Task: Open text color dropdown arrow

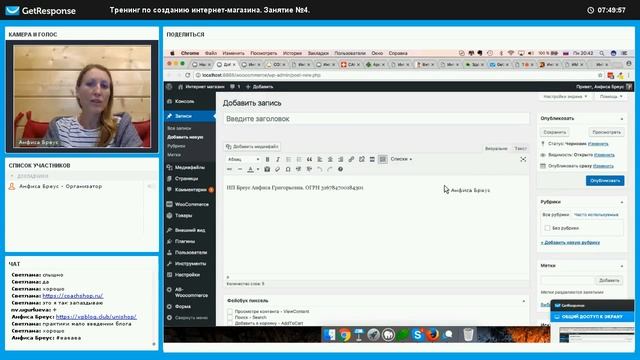Action: tap(258, 169)
